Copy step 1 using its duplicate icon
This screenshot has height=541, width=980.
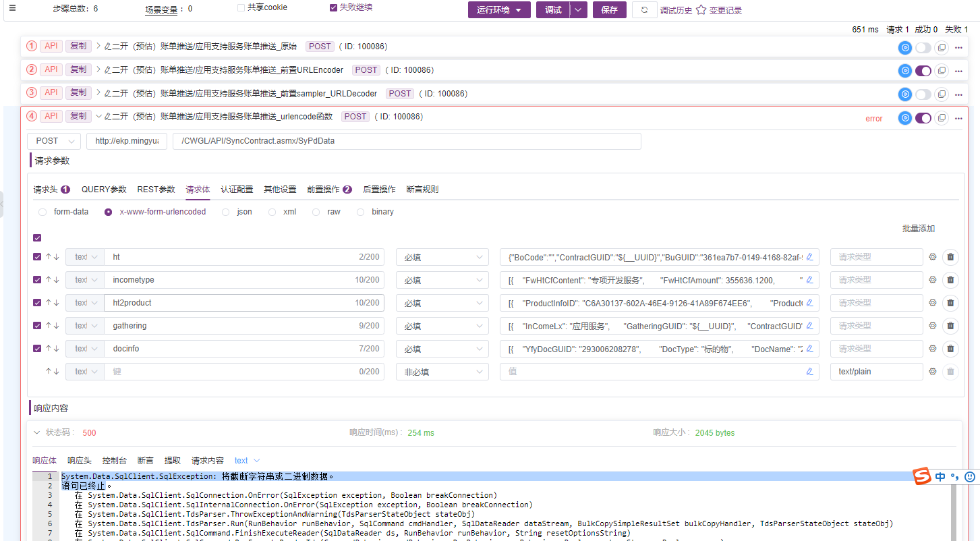(942, 47)
